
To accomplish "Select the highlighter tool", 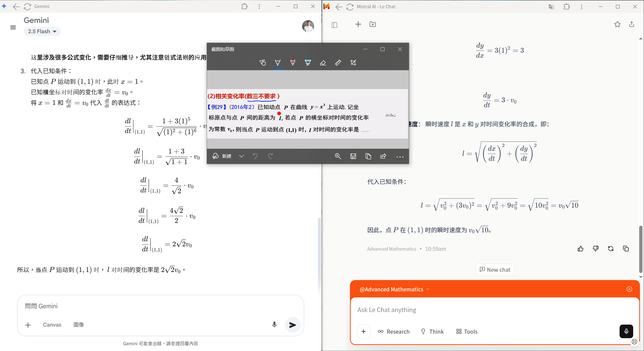I will [308, 63].
